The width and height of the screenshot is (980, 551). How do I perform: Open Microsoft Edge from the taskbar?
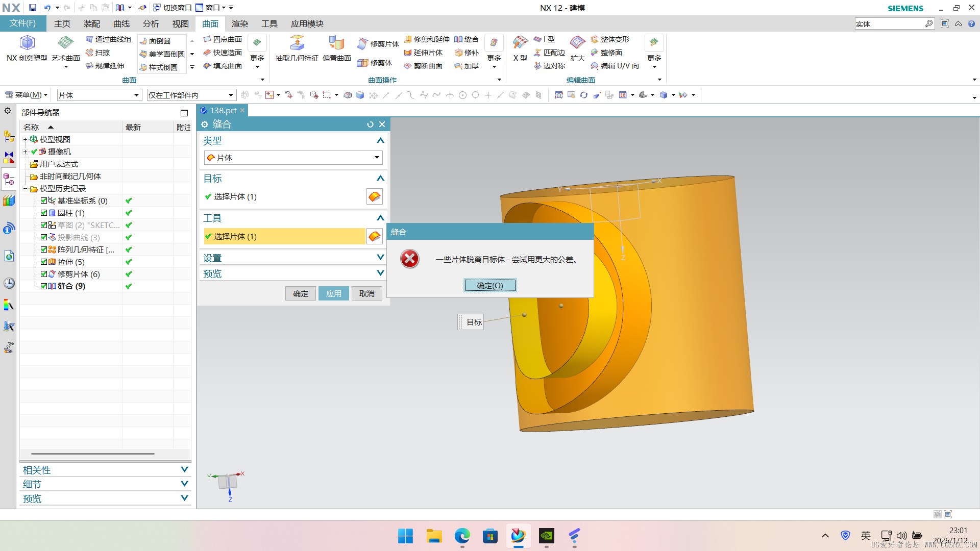click(462, 536)
